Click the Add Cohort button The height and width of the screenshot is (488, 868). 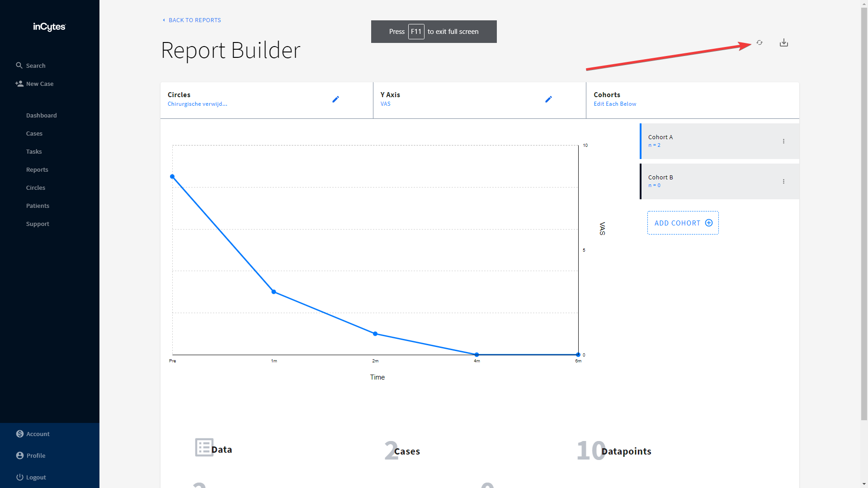(683, 223)
